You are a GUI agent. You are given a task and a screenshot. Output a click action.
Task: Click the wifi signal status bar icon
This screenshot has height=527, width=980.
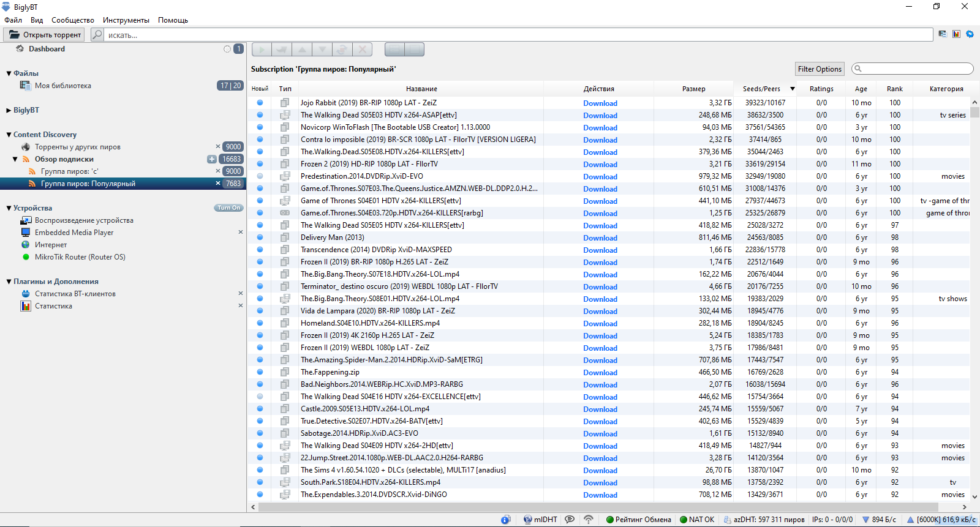point(589,520)
